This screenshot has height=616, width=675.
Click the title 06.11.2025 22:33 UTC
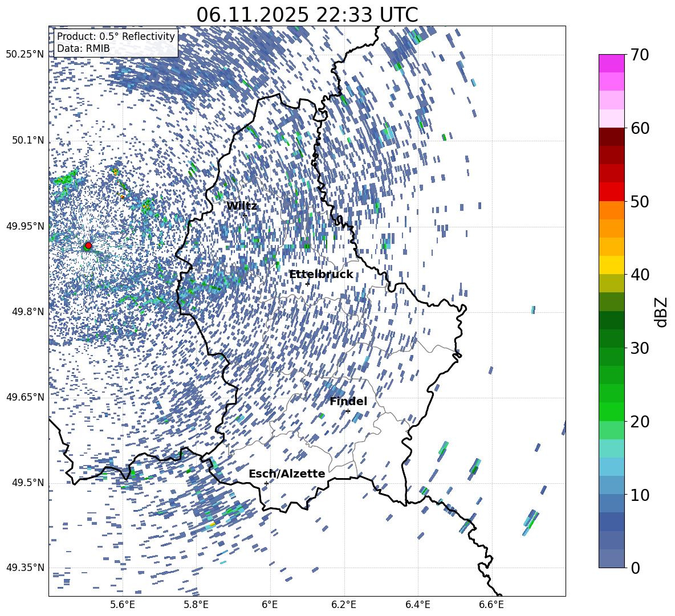(x=307, y=15)
